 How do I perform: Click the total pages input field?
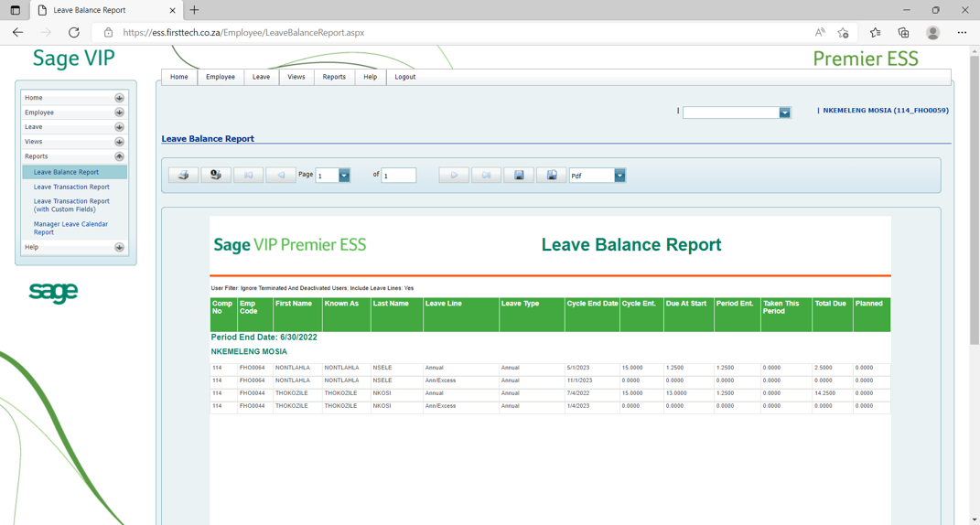click(399, 176)
